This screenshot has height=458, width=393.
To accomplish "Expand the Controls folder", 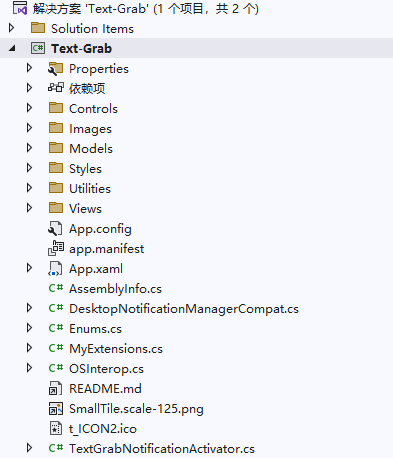I will pyautogui.click(x=29, y=108).
